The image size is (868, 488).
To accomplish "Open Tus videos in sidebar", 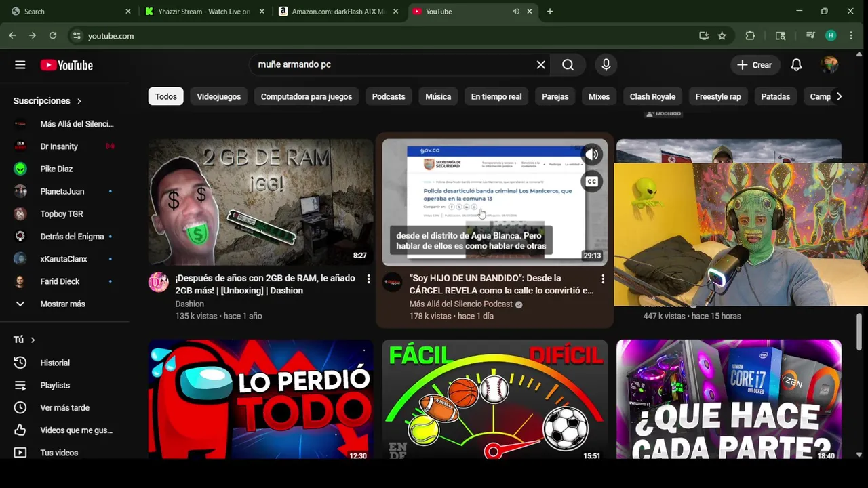I will pyautogui.click(x=64, y=452).
